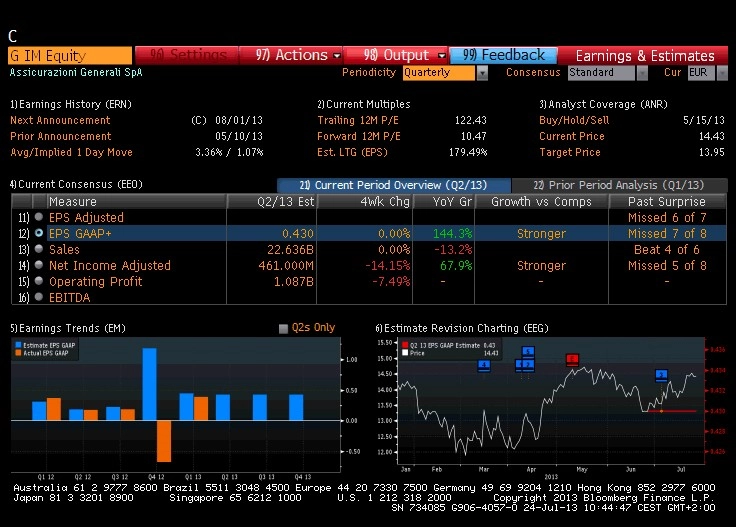Click the YoY Gr column header
This screenshot has width=736, height=527.
click(444, 201)
